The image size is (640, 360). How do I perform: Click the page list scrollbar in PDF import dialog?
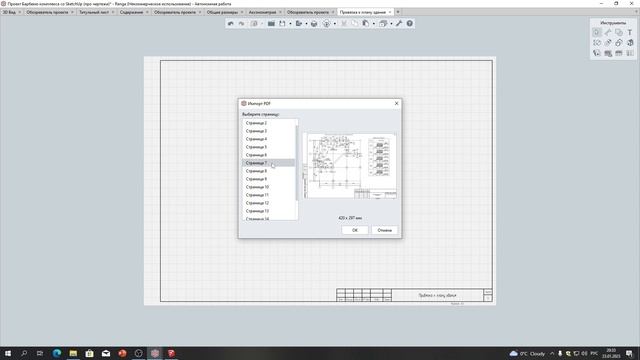pos(297,163)
